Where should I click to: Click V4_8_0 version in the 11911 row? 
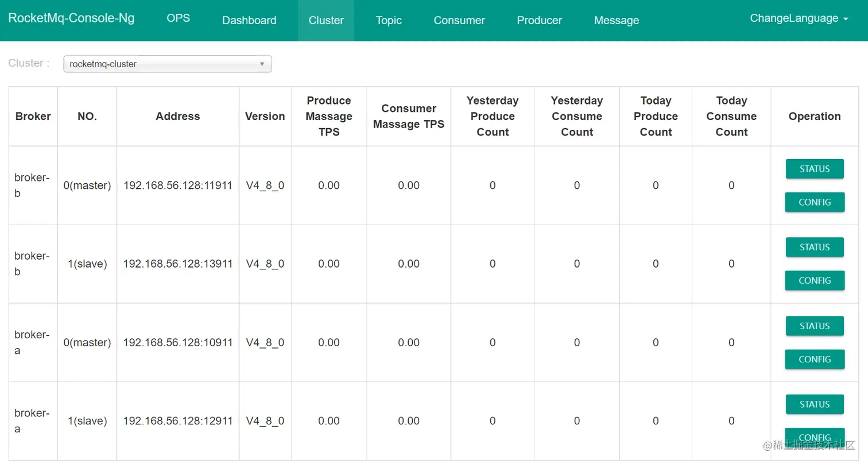coord(265,185)
